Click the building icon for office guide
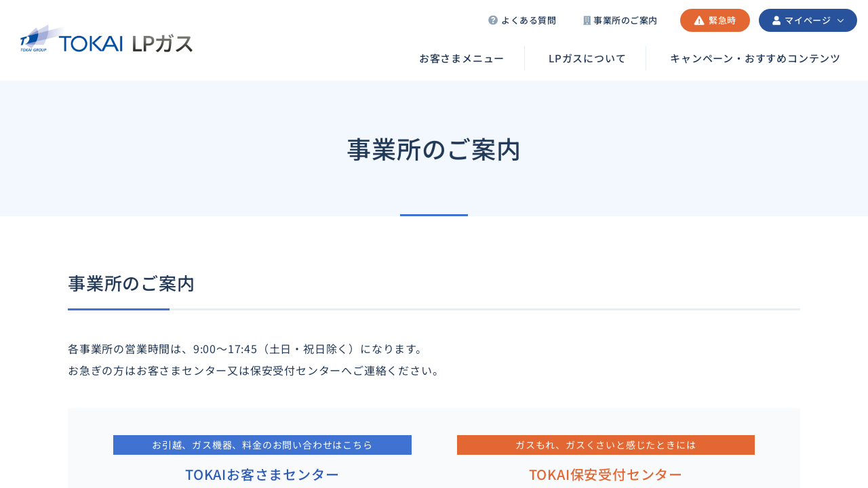The image size is (868, 488). 587,20
